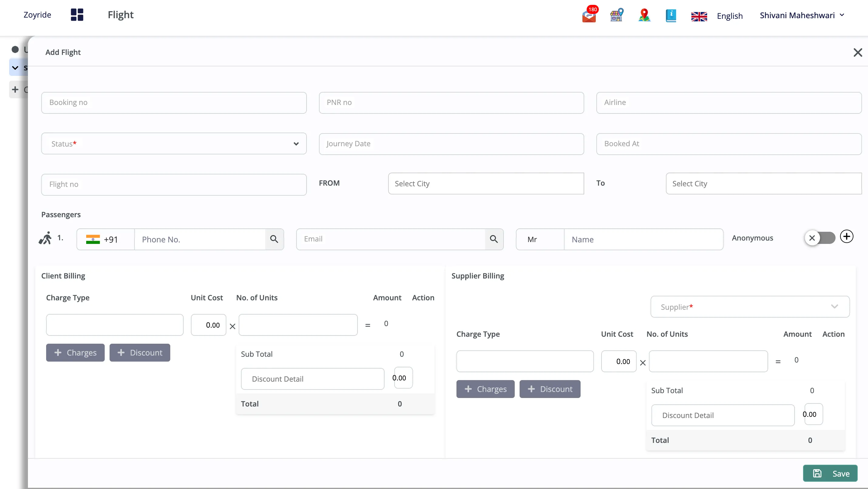Open the FROM Select City field

[x=486, y=184]
